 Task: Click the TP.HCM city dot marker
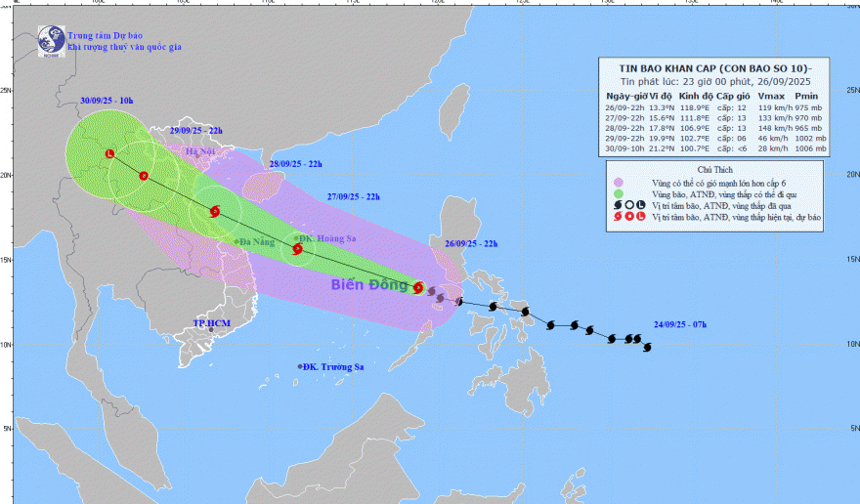(211, 329)
